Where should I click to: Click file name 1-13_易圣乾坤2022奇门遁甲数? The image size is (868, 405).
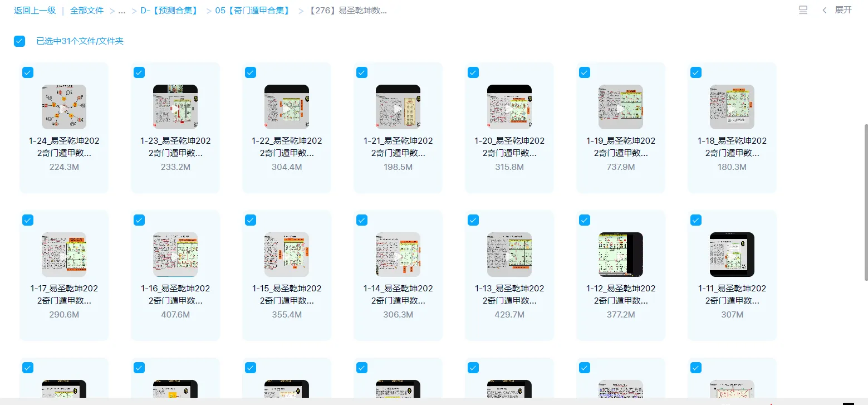tap(509, 294)
